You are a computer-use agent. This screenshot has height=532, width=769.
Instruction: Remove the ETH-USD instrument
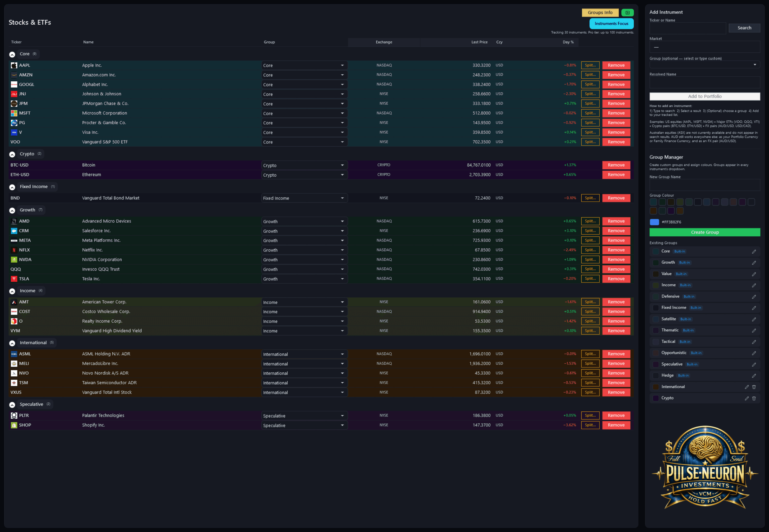[616, 175]
